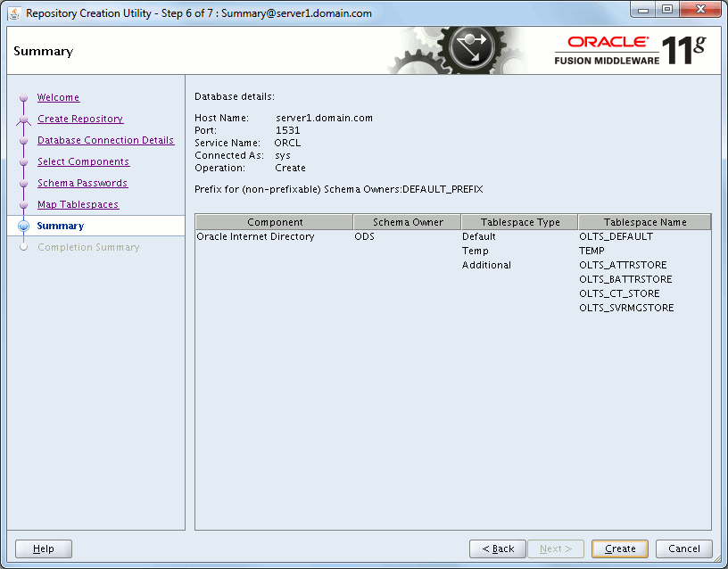Viewport: 728px width, 569px height.
Task: Click Create to create the repository
Action: click(x=620, y=548)
